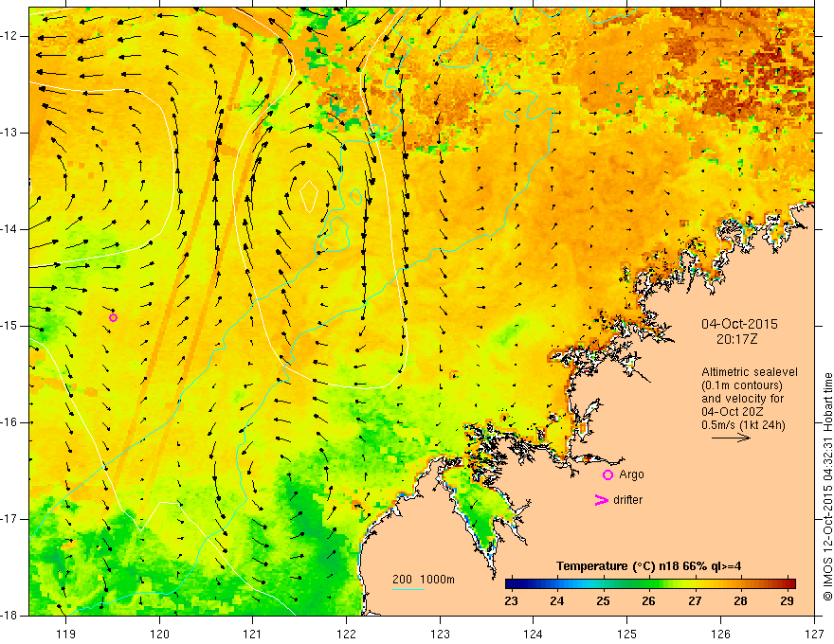
Task: Click the 'and velocity for' caption line
Action: [742, 399]
